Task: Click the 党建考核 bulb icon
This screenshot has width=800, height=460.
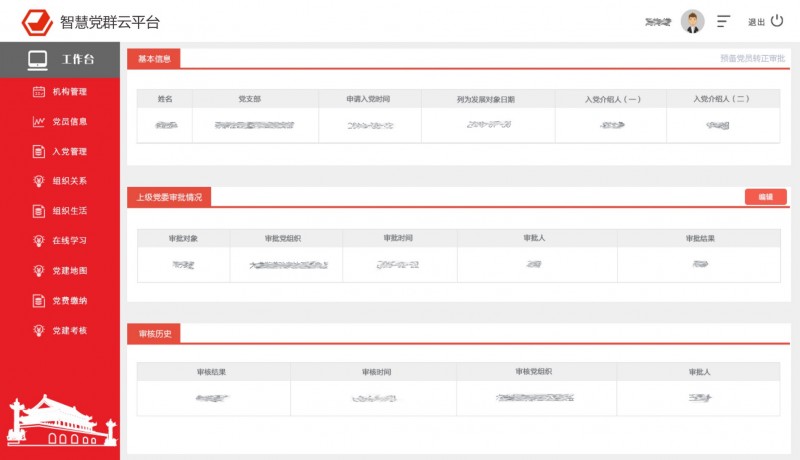Action: pyautogui.click(x=39, y=330)
